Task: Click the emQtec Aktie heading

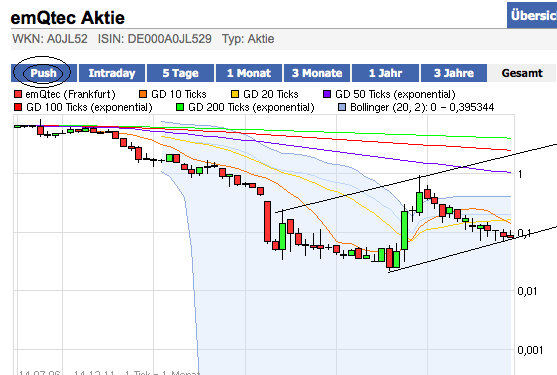Action: [68, 18]
